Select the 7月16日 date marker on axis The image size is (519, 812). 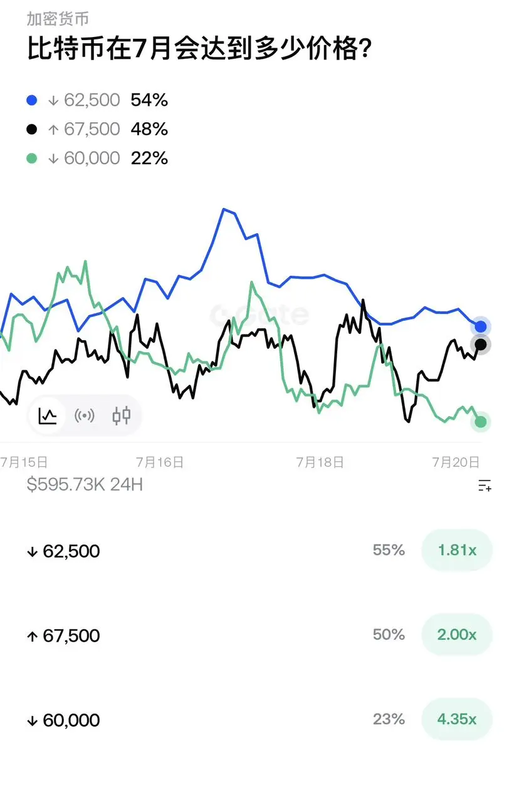click(x=160, y=462)
